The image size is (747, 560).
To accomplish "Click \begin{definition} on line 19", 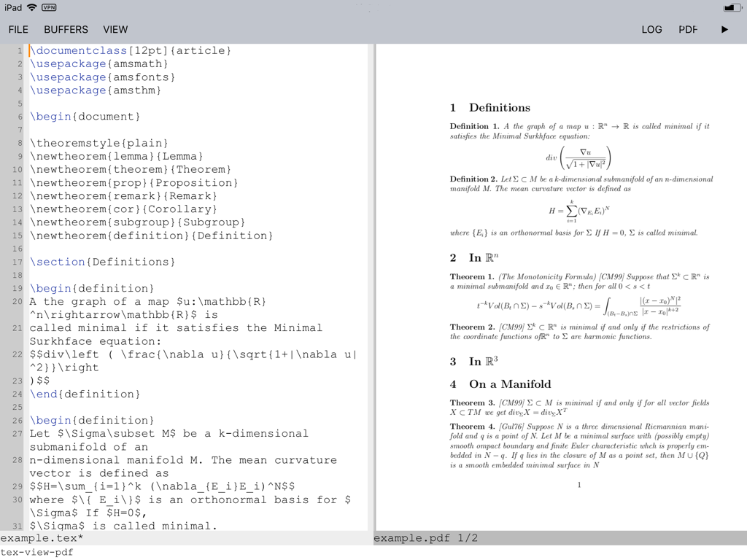I will (91, 289).
